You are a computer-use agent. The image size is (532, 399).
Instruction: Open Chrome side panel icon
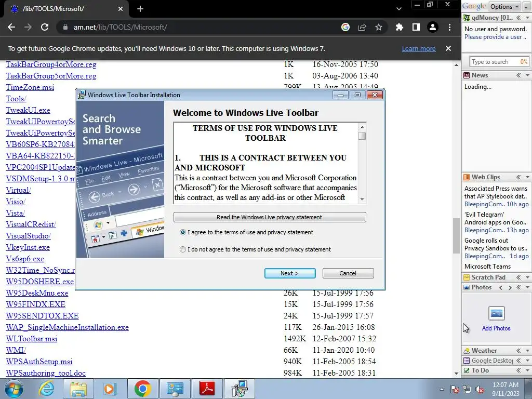(416, 27)
